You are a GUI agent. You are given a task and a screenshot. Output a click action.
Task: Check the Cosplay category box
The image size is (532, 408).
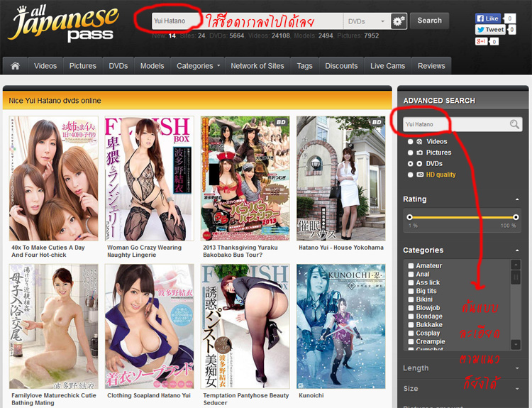point(411,333)
